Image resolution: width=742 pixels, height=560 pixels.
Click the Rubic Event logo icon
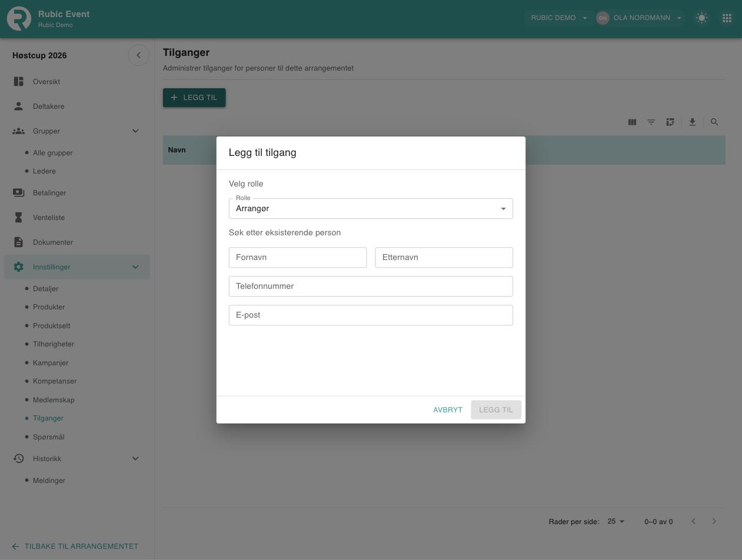(19, 19)
